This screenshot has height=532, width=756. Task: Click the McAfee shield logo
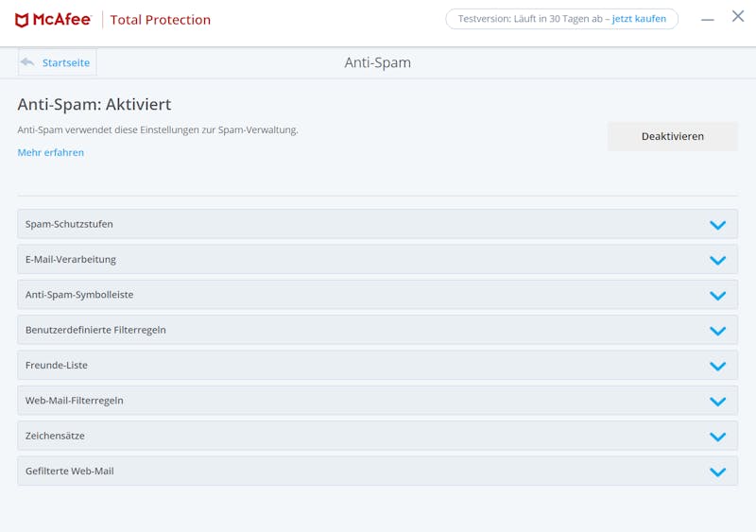coord(22,20)
